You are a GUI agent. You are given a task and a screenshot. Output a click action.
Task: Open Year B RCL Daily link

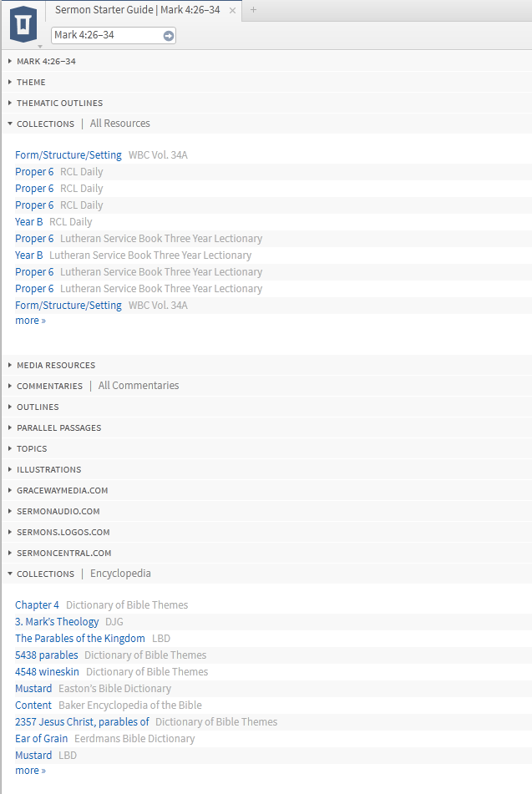point(29,222)
